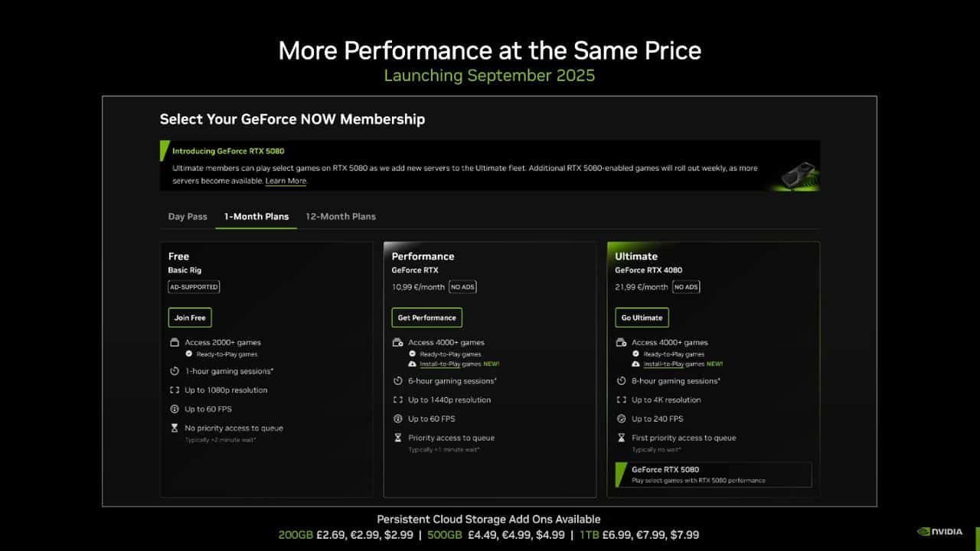The image size is (980, 551).
Task: Click the NO ADS badge in the Ultimate plan
Action: pyautogui.click(x=686, y=286)
